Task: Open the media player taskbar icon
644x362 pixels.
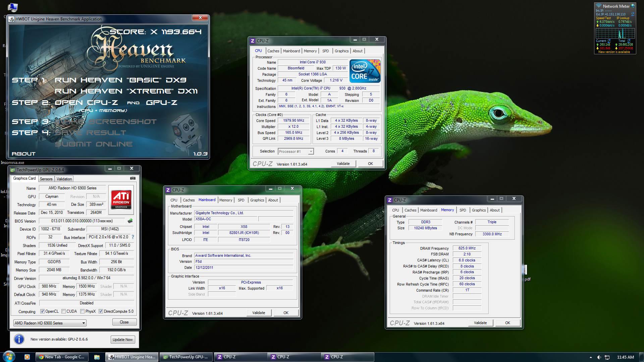Action: (x=27, y=357)
